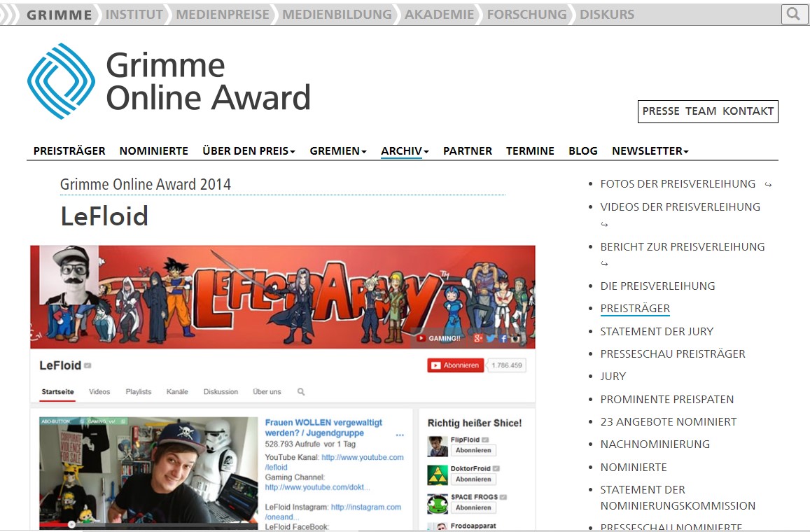
Task: Open FORSCHUNG in the top bar
Action: tap(527, 15)
